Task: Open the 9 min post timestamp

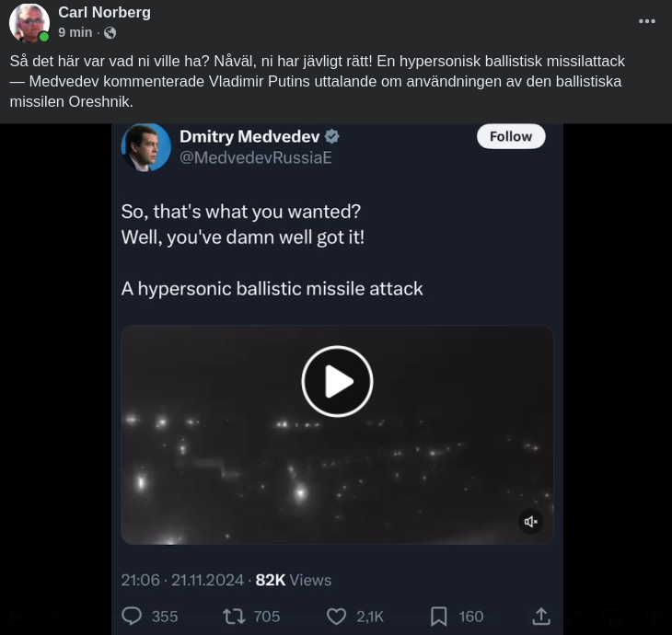Action: (75, 32)
